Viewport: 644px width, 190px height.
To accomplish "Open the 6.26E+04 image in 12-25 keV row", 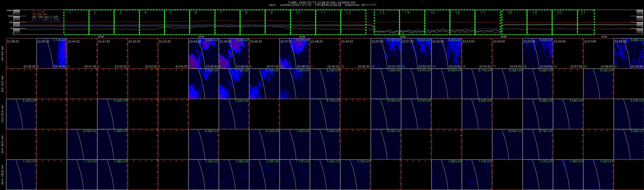I will [x=112, y=114].
